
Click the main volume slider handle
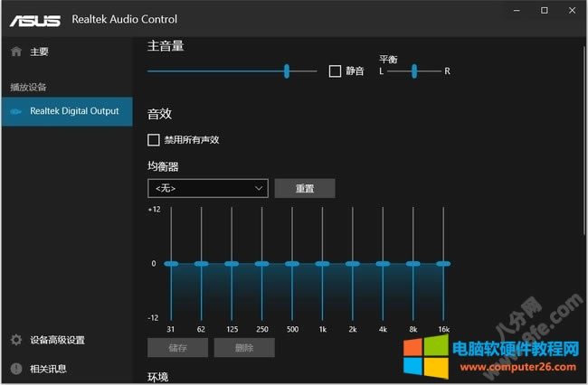point(287,70)
